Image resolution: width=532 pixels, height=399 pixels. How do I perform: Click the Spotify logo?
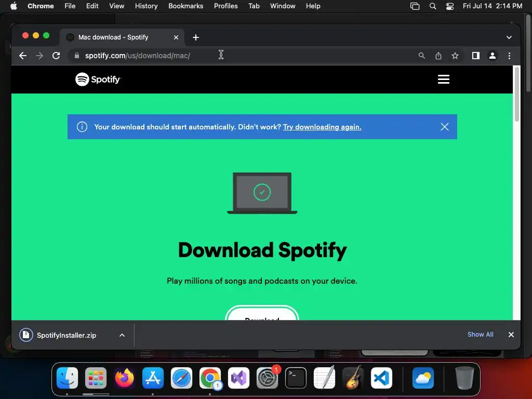pos(98,79)
